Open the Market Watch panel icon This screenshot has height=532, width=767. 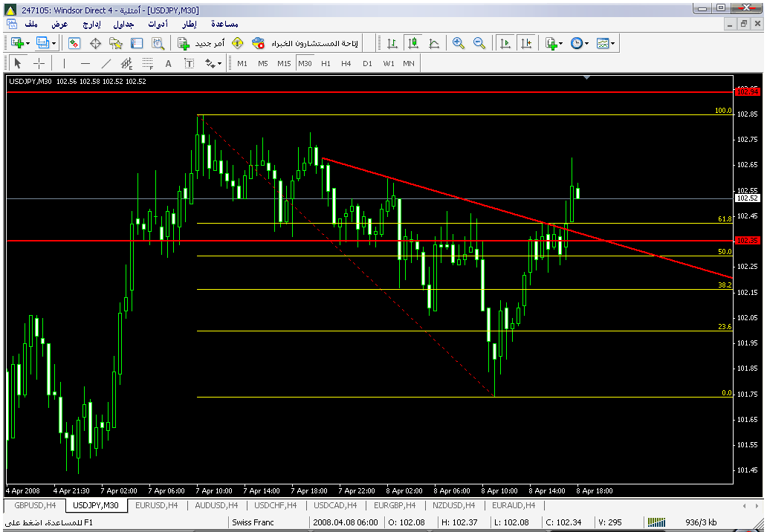tap(74, 44)
